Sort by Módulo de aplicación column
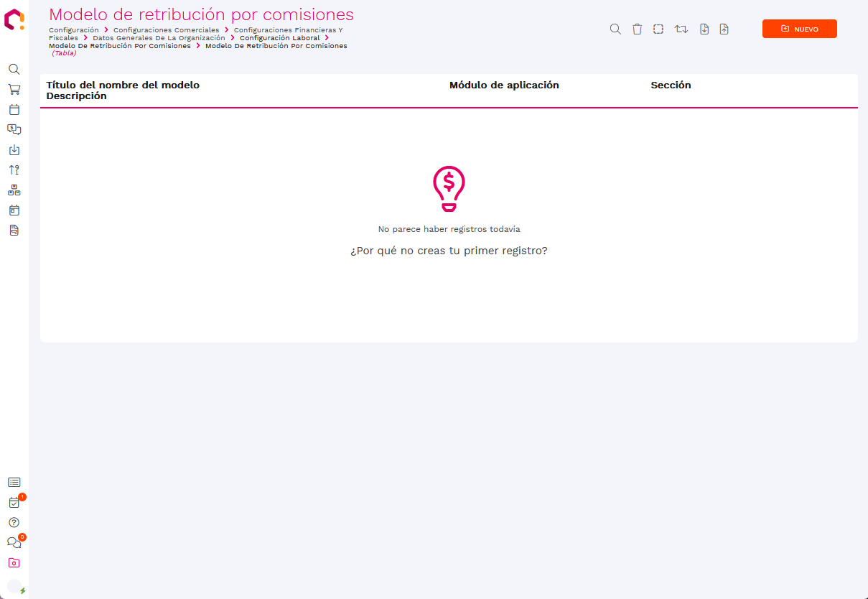This screenshot has width=868, height=599. click(x=504, y=85)
